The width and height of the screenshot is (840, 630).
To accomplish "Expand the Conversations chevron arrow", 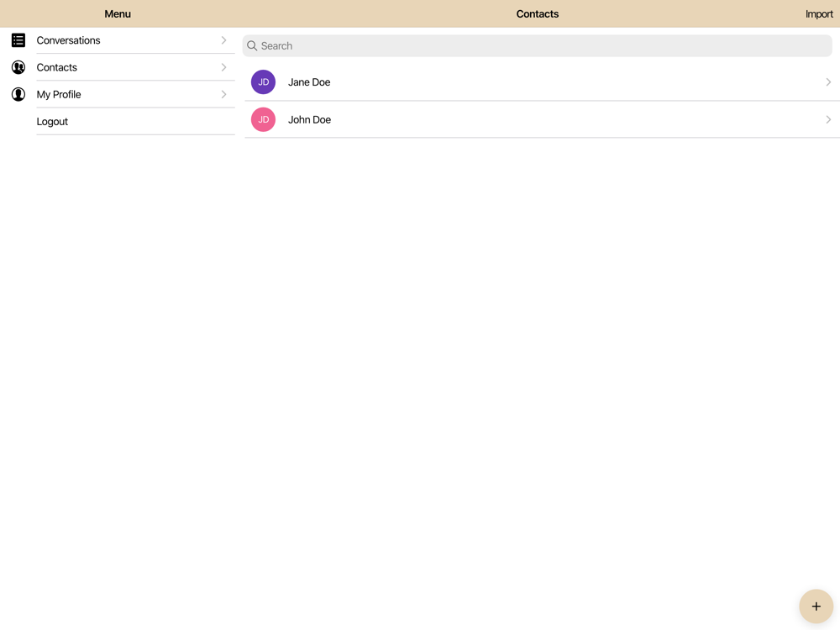I will click(x=224, y=40).
